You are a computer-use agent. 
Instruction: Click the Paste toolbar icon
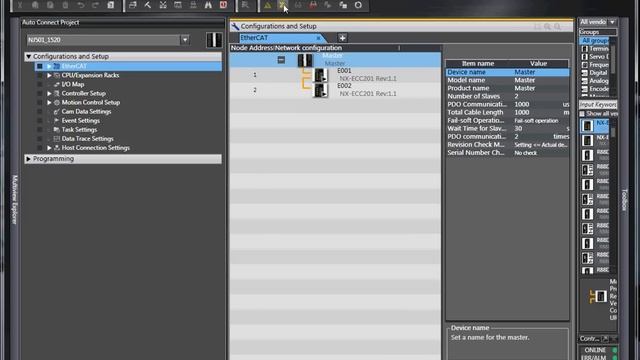[x=50, y=5]
